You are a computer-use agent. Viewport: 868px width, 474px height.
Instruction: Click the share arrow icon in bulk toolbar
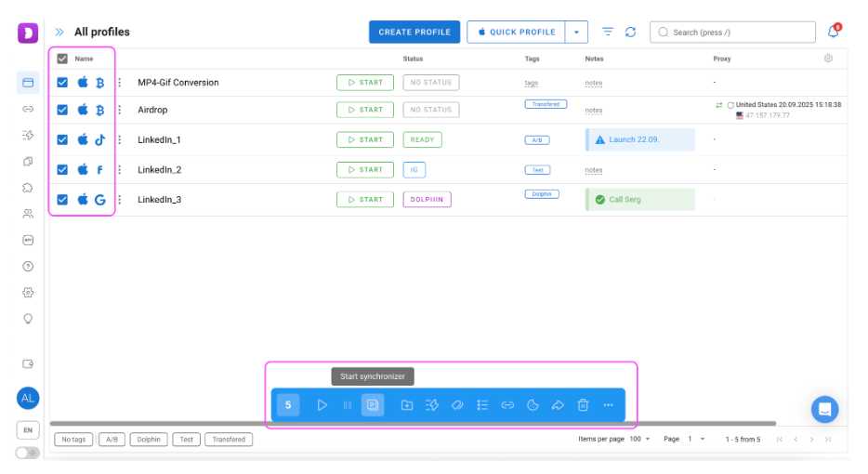[x=558, y=405]
